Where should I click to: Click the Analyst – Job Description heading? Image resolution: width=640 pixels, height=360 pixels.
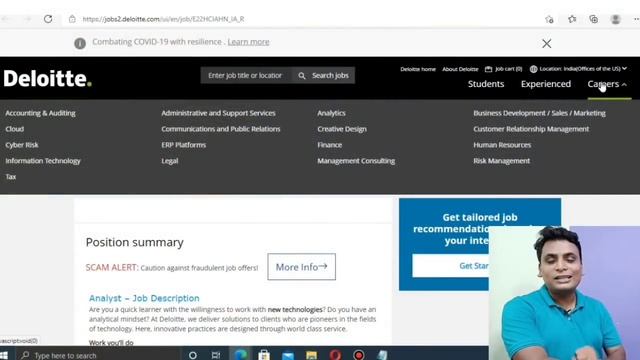click(x=144, y=298)
